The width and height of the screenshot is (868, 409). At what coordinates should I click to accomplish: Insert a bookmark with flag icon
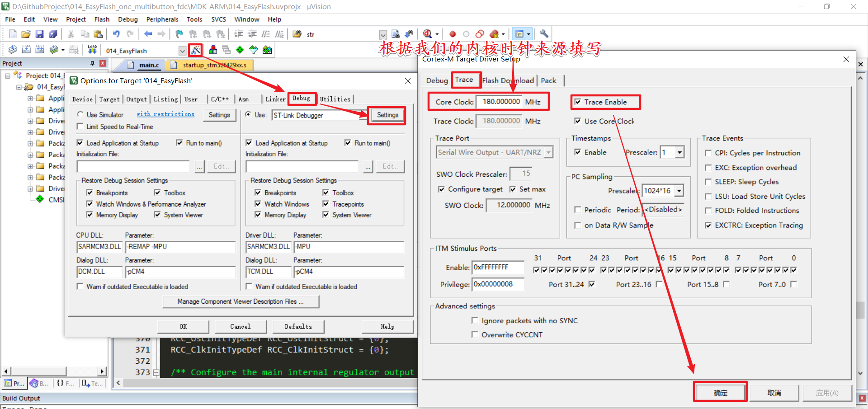tap(179, 34)
